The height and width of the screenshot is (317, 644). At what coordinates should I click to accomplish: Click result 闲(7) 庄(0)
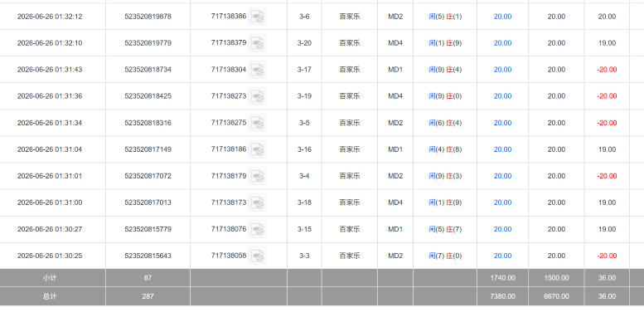point(445,256)
